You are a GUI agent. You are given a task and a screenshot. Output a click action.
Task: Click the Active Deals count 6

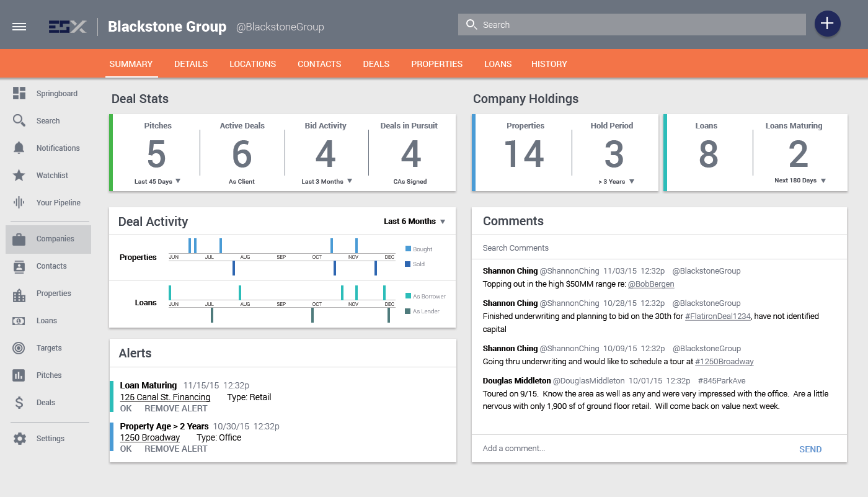coord(242,154)
